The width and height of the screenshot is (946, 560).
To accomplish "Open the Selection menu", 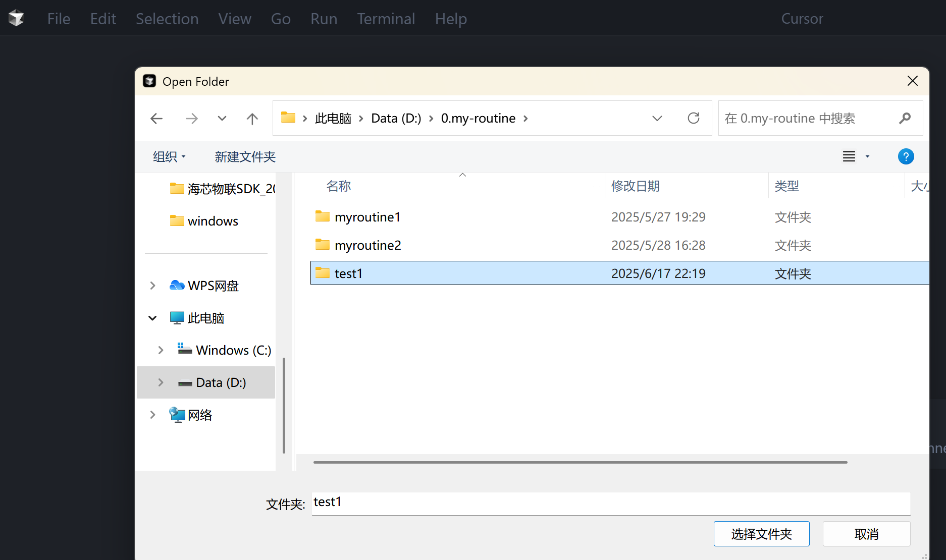I will point(167,19).
